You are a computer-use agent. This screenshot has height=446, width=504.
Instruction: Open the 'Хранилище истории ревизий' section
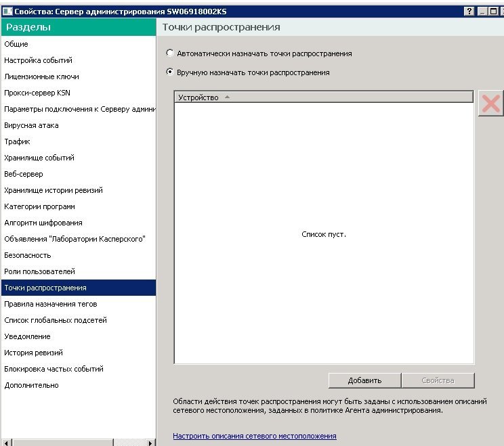coord(79,190)
